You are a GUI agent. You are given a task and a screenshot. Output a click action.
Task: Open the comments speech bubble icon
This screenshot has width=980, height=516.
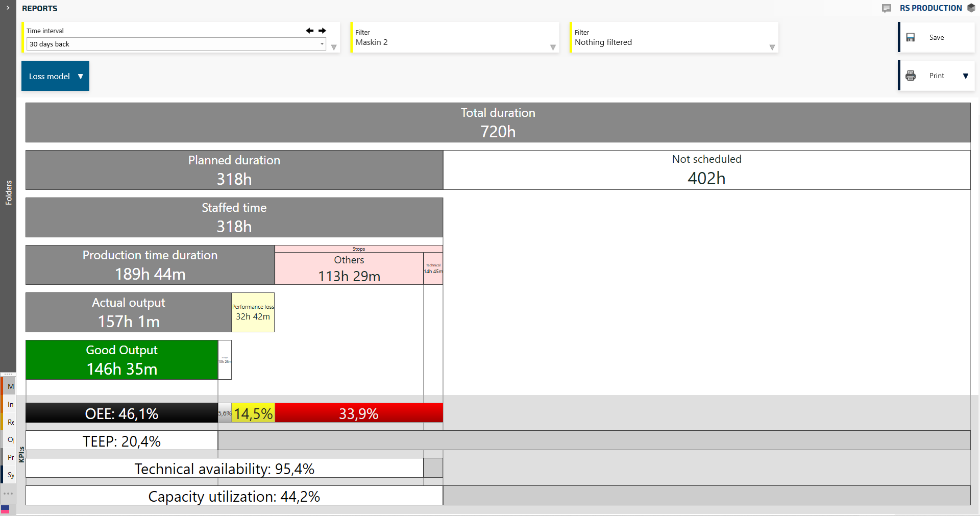pos(887,8)
